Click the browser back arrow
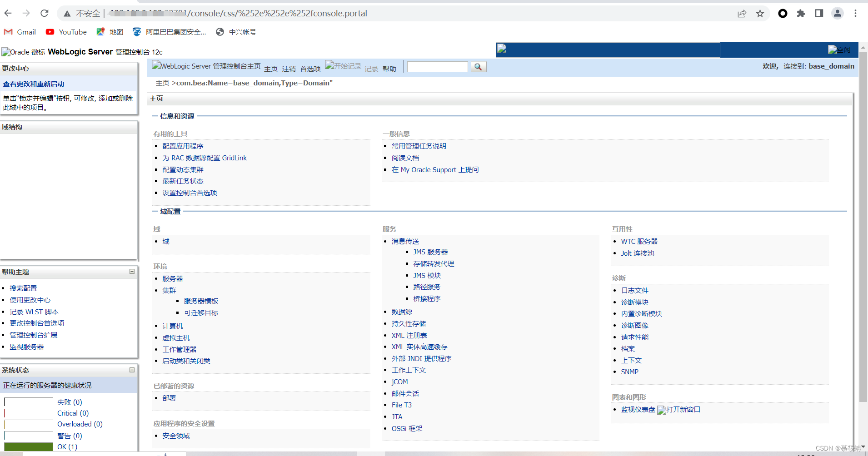The height and width of the screenshot is (456, 868). click(8, 13)
